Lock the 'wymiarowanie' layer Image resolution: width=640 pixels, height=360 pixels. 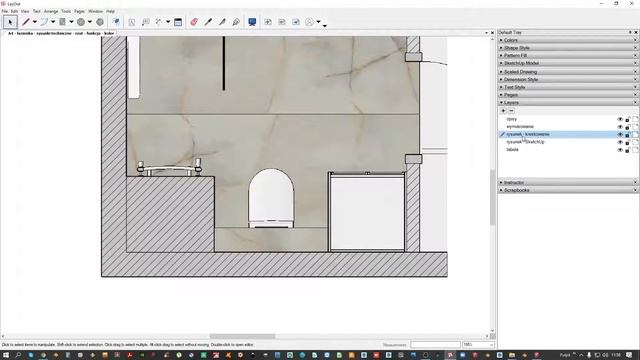(628, 127)
